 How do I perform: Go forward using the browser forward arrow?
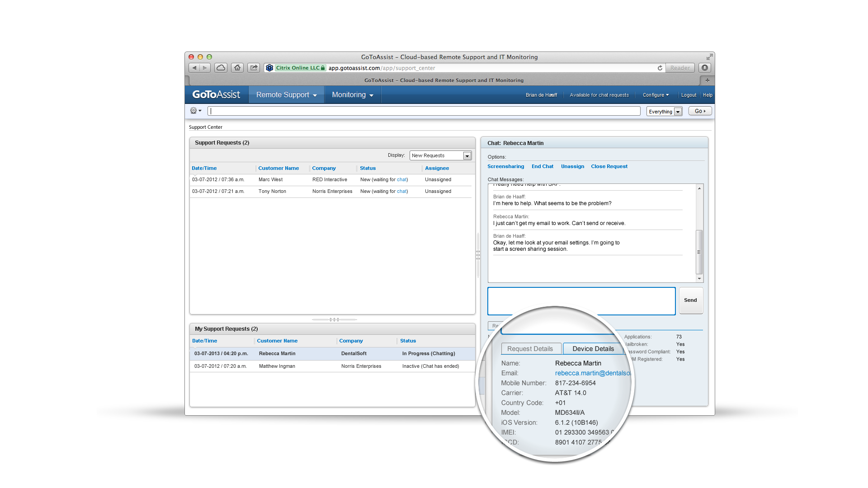point(205,68)
